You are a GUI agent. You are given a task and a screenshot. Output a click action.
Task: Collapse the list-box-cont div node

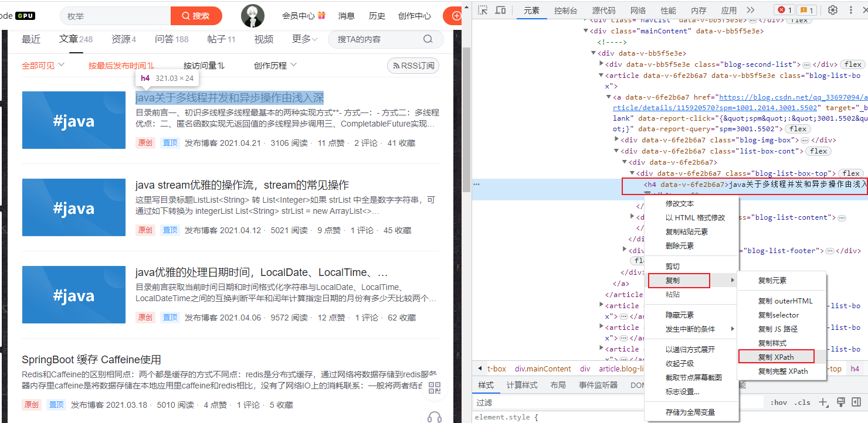pos(616,151)
